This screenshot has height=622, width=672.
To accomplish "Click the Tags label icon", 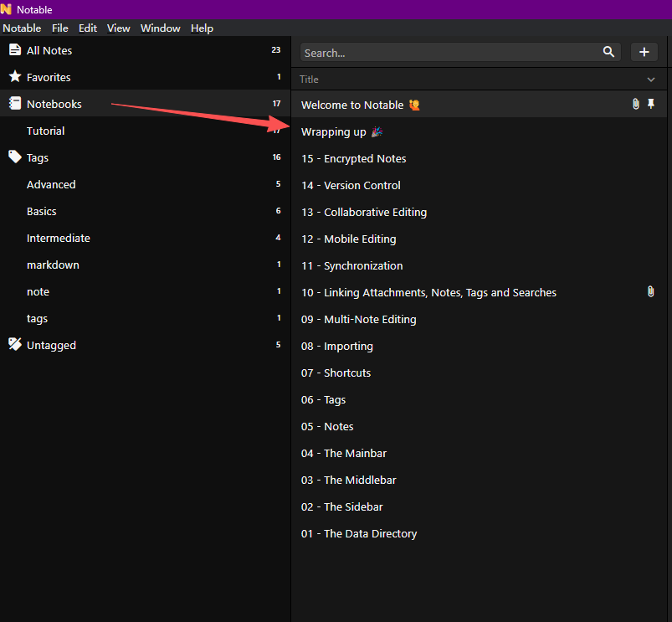I will 15,157.
